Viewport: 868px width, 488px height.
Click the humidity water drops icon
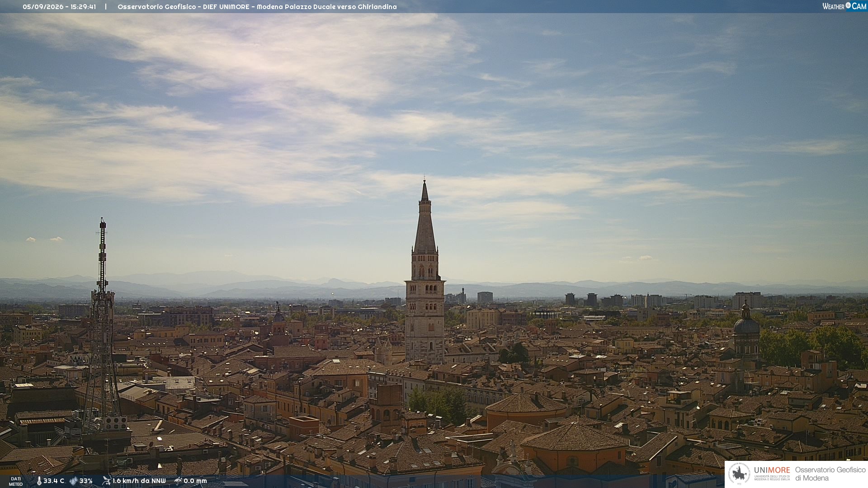(73, 481)
